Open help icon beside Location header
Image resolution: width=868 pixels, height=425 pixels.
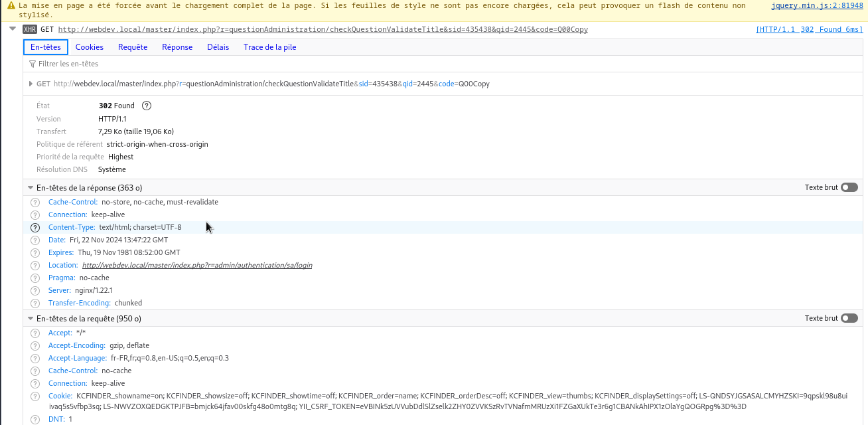coord(35,265)
